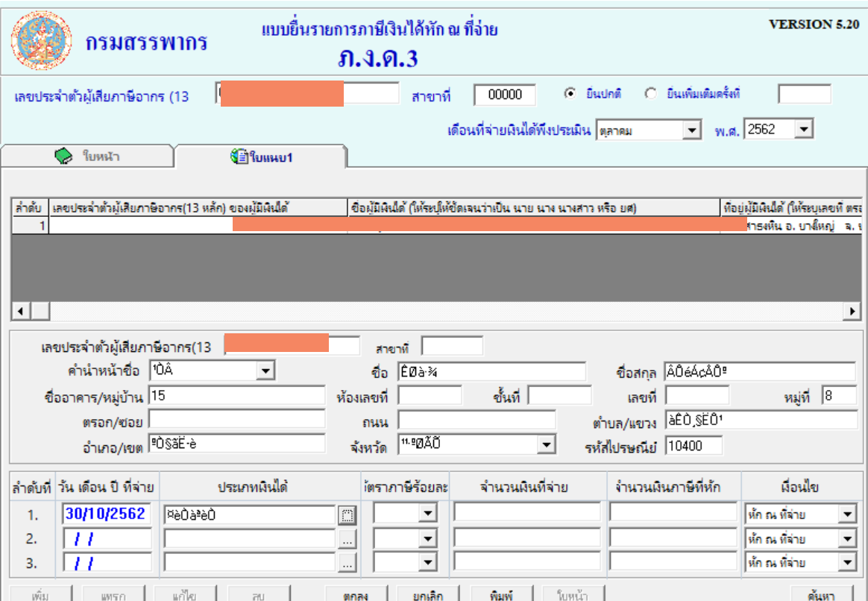868x601 pixels.
Task: Switch to the ใบหน้า tab
Action: click(x=87, y=156)
